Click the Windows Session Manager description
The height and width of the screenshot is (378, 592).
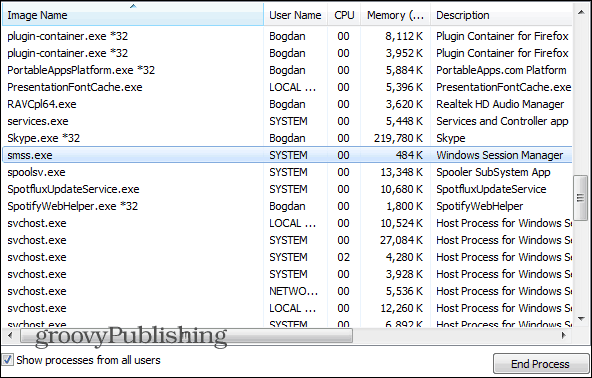point(500,155)
